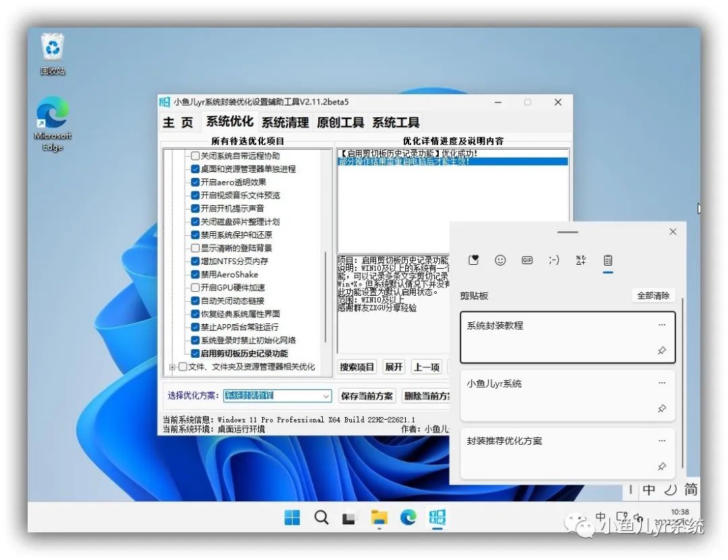This screenshot has width=728, height=560.
Task: Open more options for 封装推荐优化方案 item
Action: (x=662, y=441)
